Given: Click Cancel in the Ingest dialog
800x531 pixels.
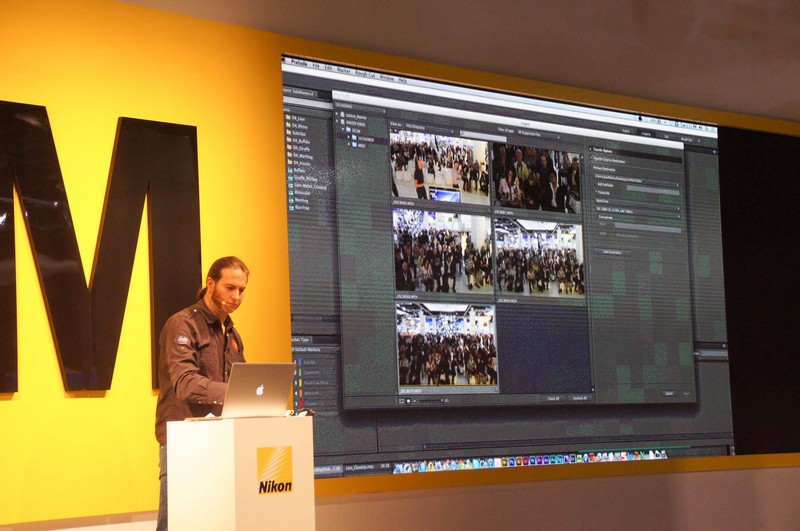Looking at the screenshot, I should tap(669, 393).
